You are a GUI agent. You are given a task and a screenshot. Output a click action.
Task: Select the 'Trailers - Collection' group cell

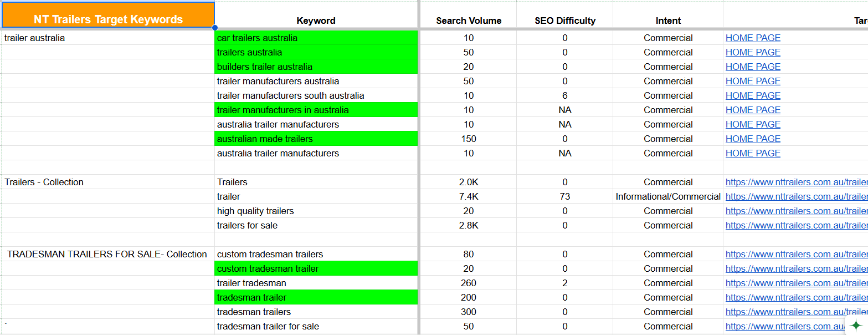(x=108, y=182)
